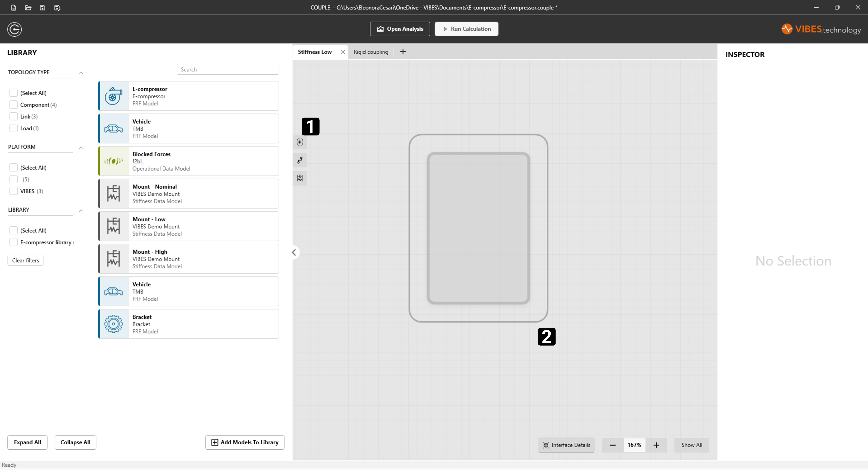Click the Ready status bar text
This screenshot has height=470, width=868.
tap(9, 465)
